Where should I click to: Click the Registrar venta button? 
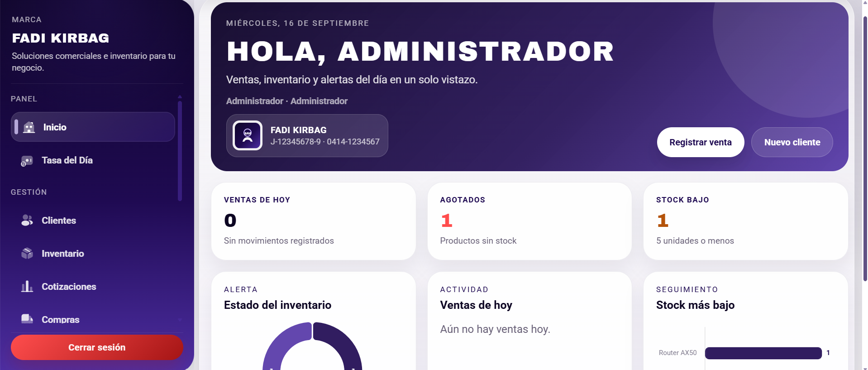pos(701,142)
